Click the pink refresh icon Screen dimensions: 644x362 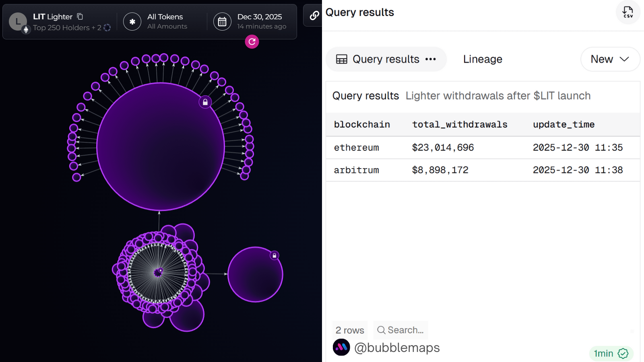252,41
